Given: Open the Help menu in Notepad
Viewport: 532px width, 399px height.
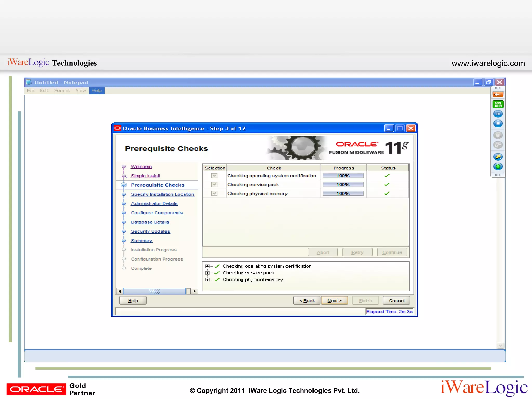Looking at the screenshot, I should click(97, 90).
